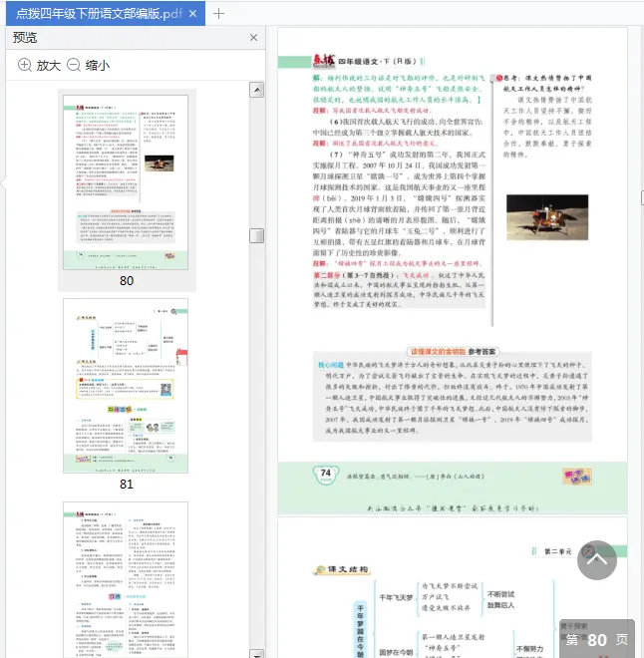Click the 四年级语文·下（R版） header text
The image size is (644, 658).
click(378, 61)
